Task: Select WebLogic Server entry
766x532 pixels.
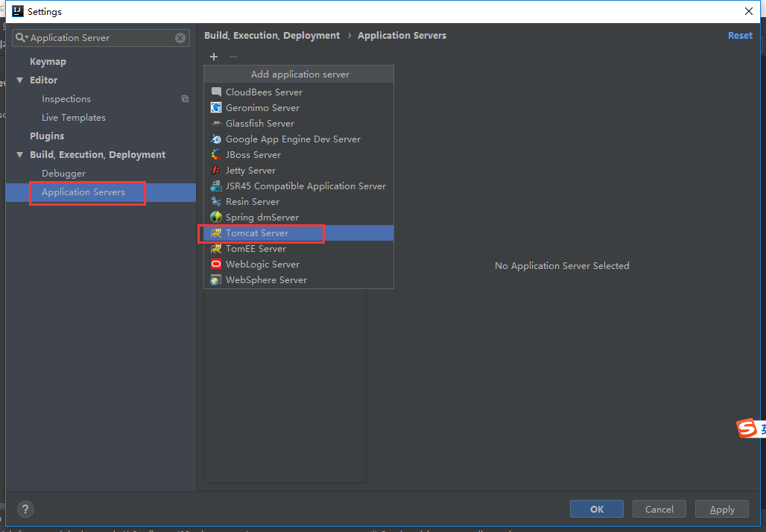Action: [x=299, y=264]
